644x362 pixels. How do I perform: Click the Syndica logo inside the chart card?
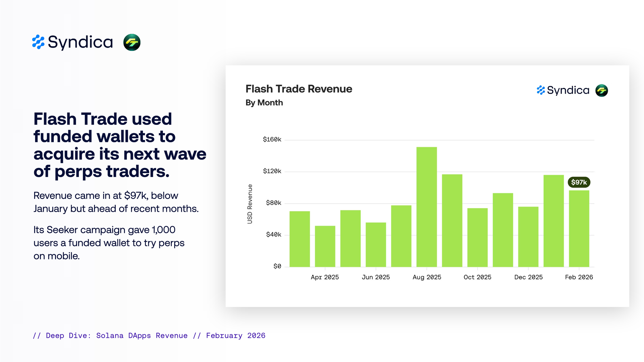pos(563,90)
